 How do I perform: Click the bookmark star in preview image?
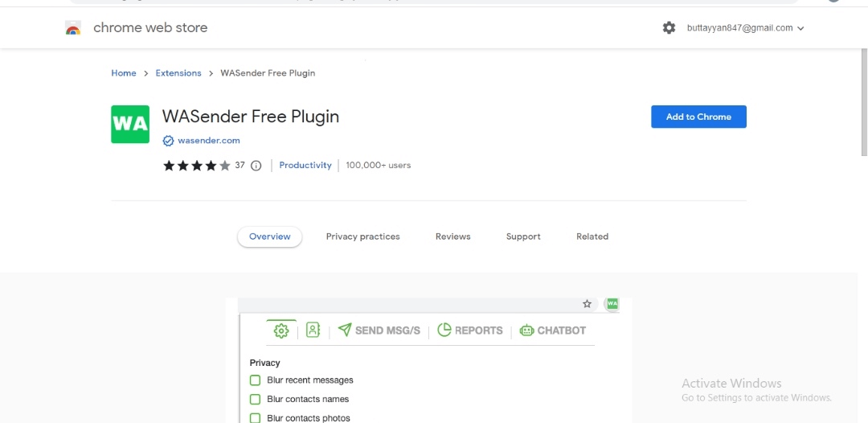(x=588, y=303)
